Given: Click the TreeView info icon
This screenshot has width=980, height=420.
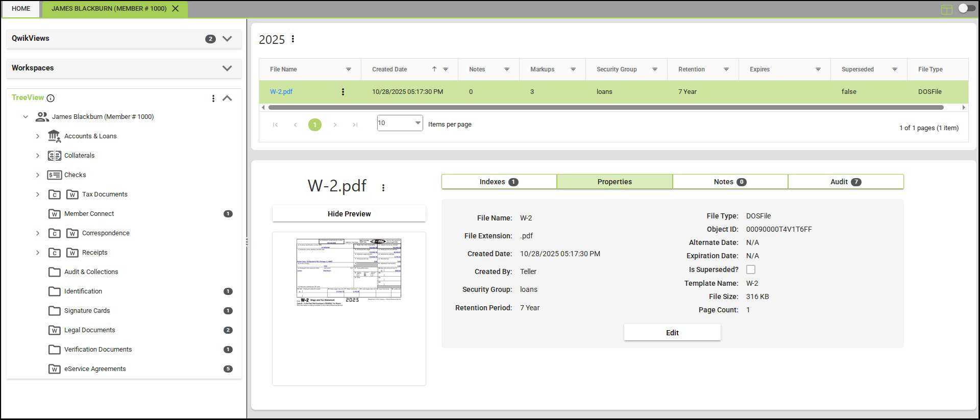Looking at the screenshot, I should click(51, 98).
